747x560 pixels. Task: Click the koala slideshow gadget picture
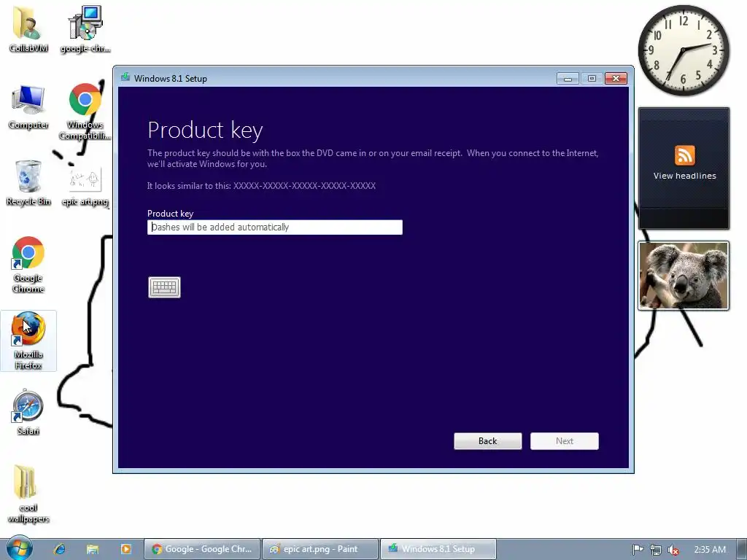click(x=684, y=276)
